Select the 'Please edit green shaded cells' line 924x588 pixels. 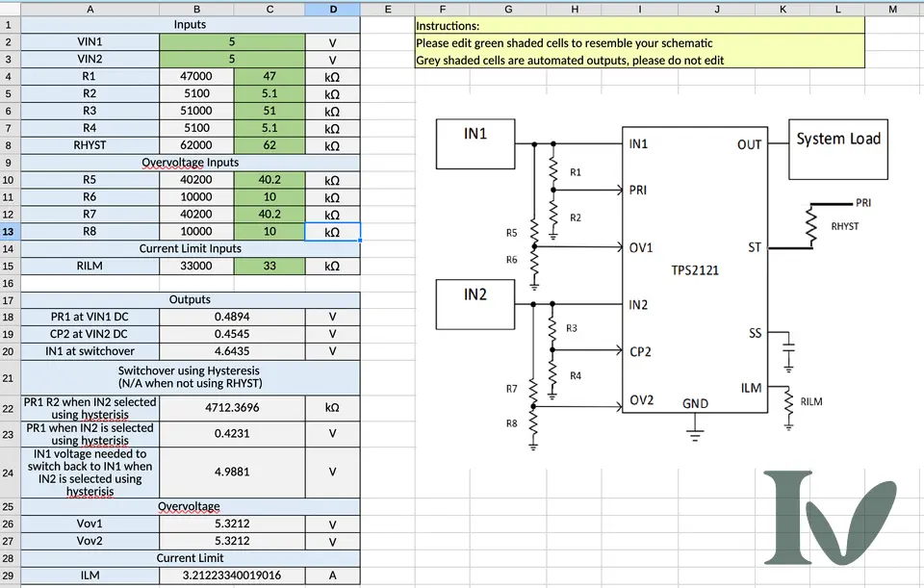(640, 43)
